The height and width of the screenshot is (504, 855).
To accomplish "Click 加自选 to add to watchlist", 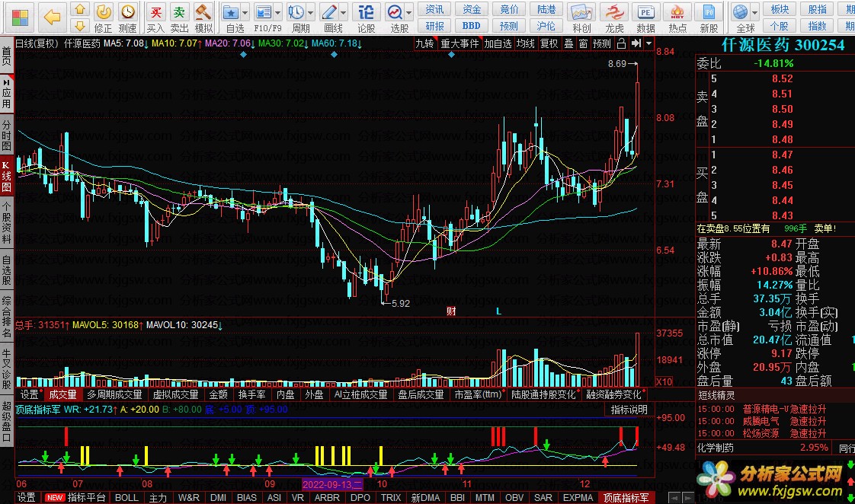I will coord(498,43).
